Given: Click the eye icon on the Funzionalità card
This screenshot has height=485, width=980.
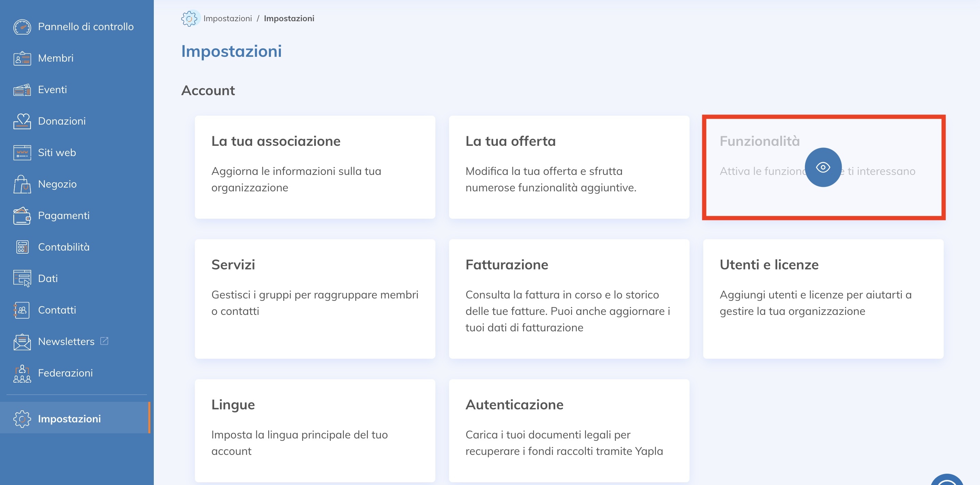Looking at the screenshot, I should click(x=822, y=167).
